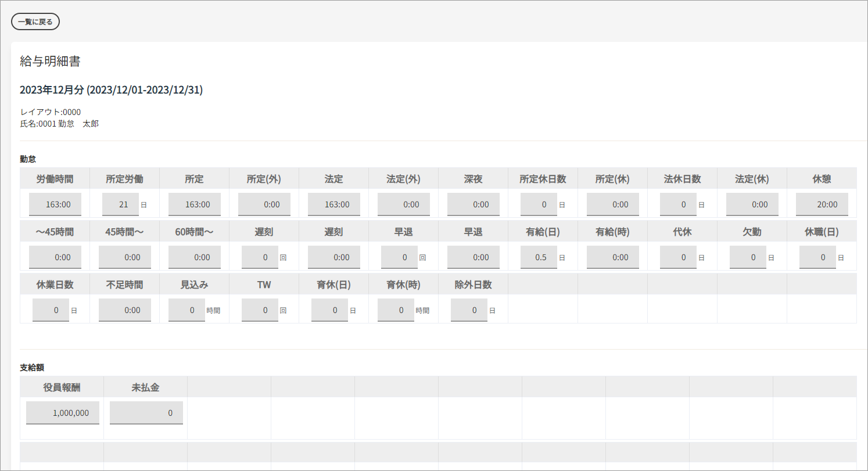Click the 労働時間 field showing 163:00

55,204
